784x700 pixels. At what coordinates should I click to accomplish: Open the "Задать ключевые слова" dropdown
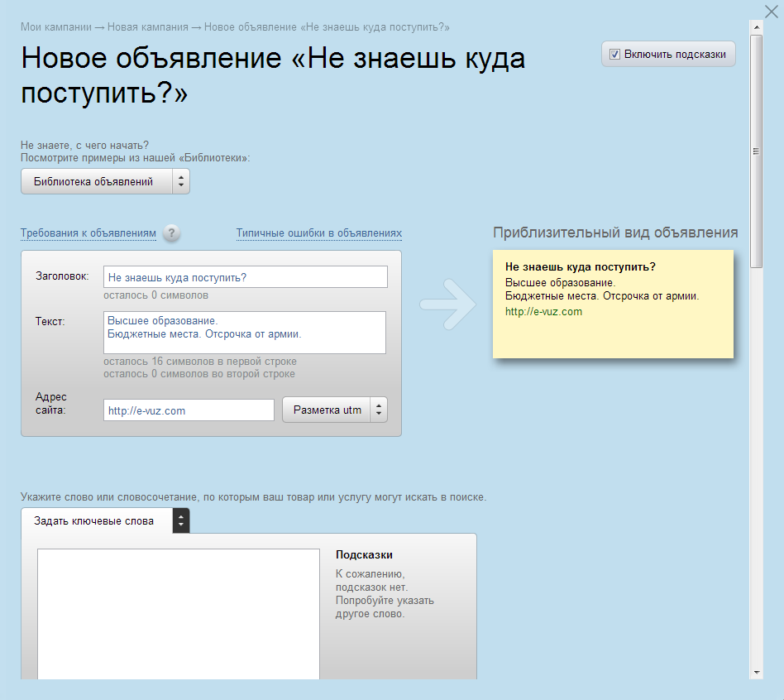105,521
